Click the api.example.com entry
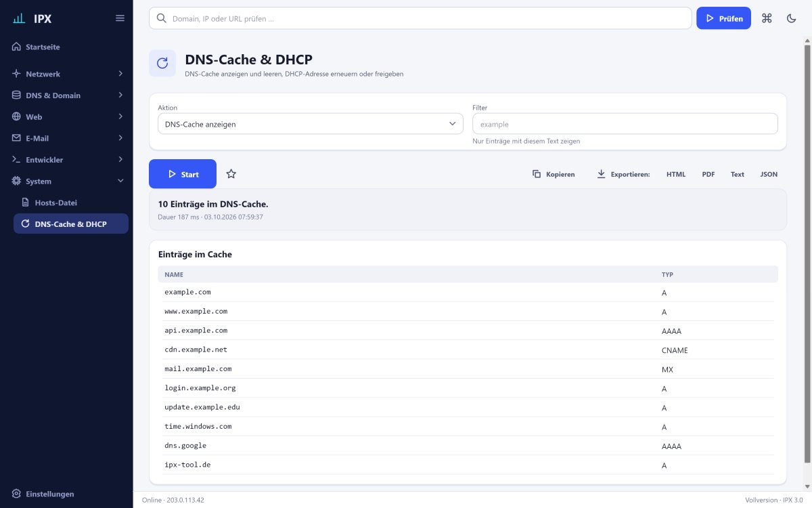 coord(196,331)
